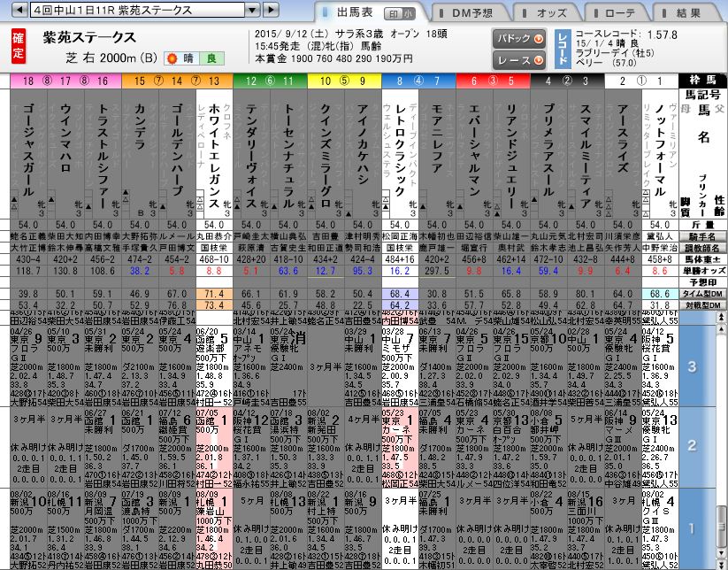
Task: Click the race selector box 4回中山1日11R 紫苑ステークス
Action: (x=137, y=9)
